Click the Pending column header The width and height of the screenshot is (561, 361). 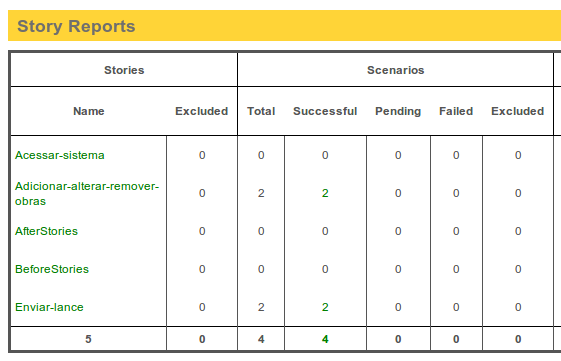[x=398, y=111]
